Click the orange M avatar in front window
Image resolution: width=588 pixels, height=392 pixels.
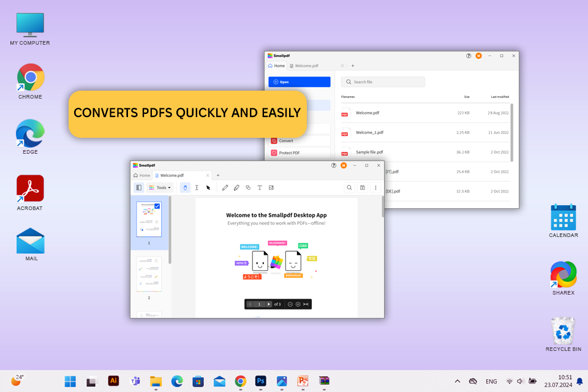click(344, 165)
